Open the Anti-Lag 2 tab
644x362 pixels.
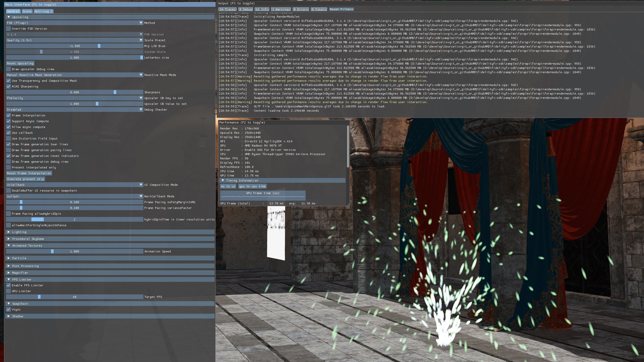44,11
